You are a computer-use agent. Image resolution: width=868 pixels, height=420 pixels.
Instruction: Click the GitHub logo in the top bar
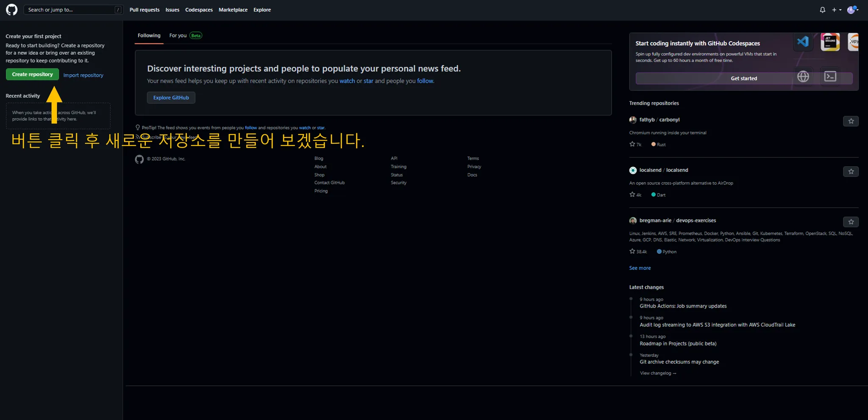pos(12,10)
